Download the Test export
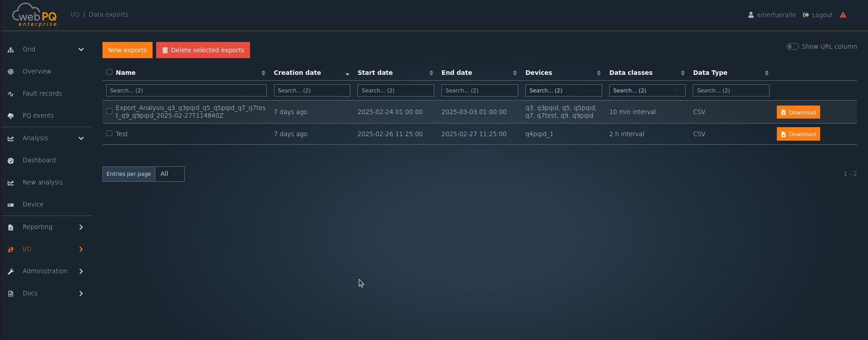868x340 pixels. 798,134
